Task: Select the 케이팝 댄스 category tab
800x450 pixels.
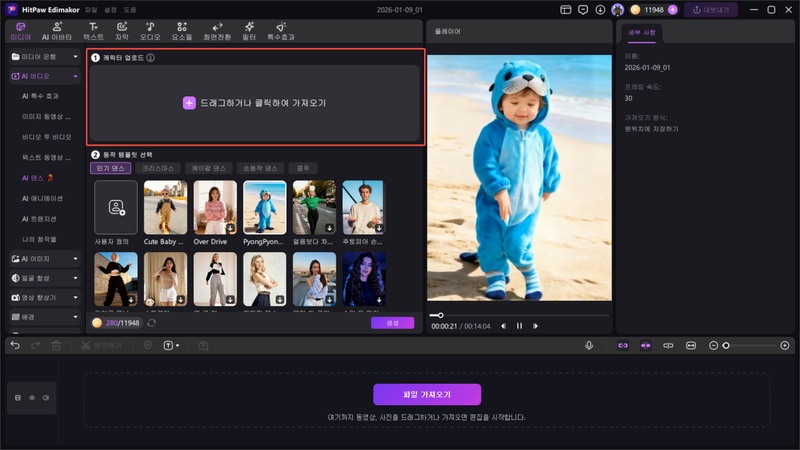Action: click(x=209, y=168)
